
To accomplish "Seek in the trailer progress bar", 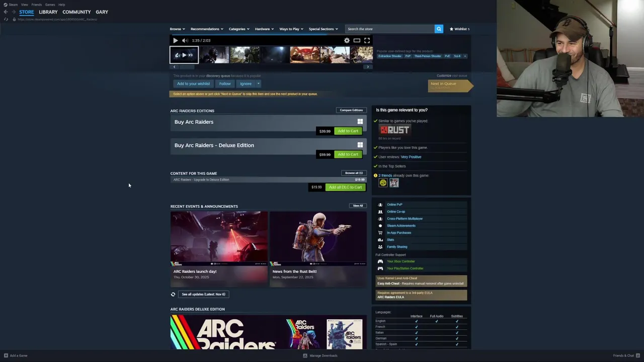I will point(271,36).
